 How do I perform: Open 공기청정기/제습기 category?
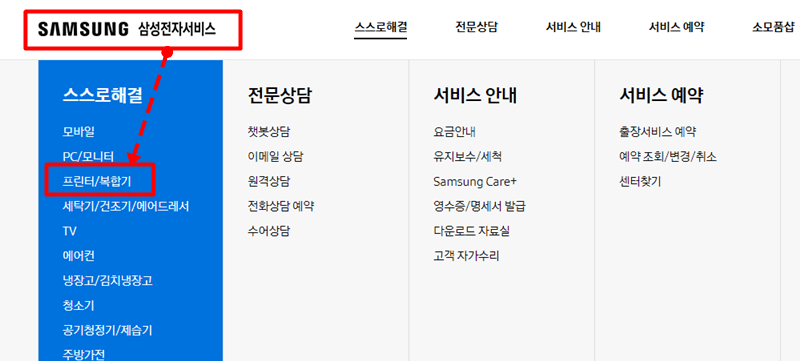pyautogui.click(x=108, y=330)
